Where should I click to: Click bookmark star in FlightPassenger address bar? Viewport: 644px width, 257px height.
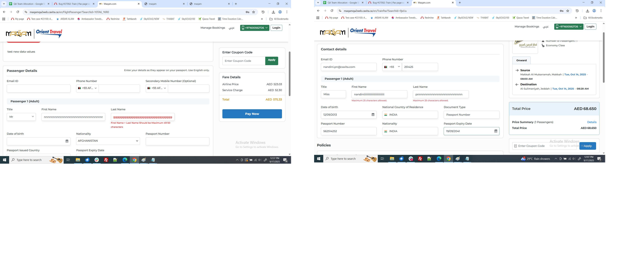pos(253,12)
